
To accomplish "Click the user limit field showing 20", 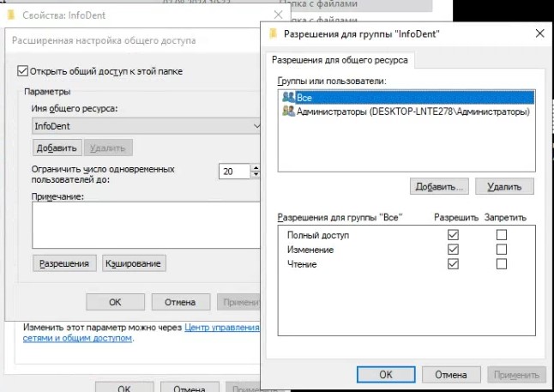I will click(235, 172).
